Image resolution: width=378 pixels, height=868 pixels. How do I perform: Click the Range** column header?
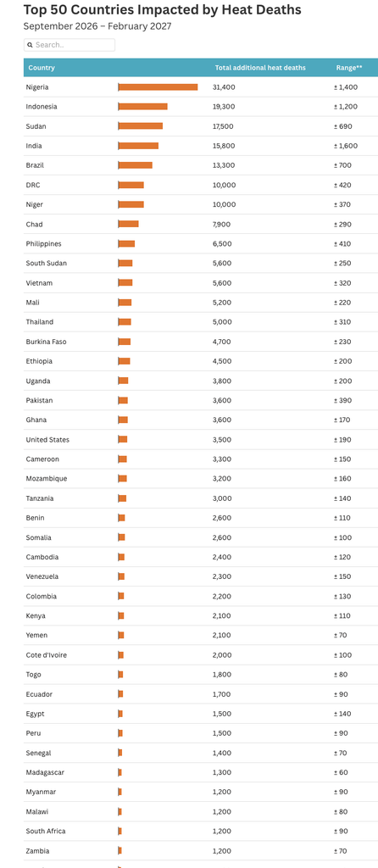(349, 68)
